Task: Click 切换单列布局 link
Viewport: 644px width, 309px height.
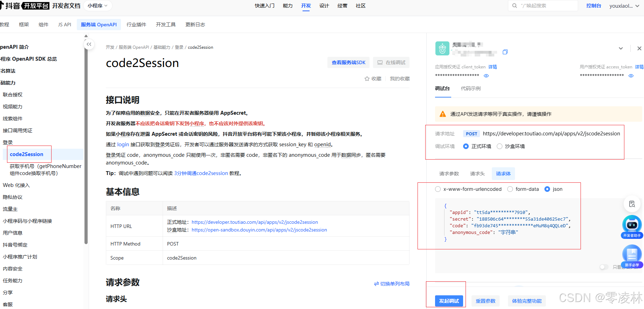Action: click(395, 284)
